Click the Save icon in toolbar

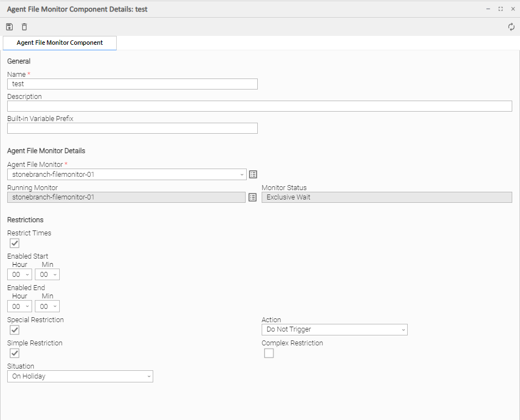[x=9, y=27]
